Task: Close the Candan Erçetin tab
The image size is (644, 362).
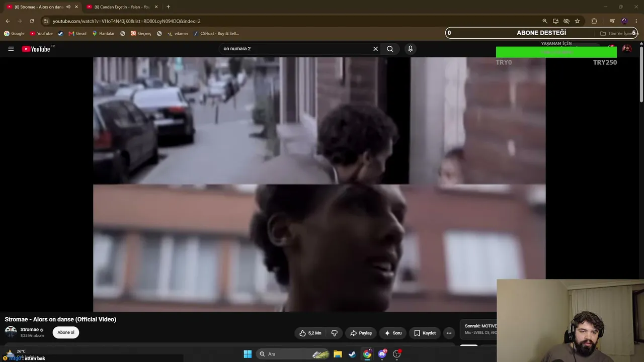Action: click(x=156, y=7)
